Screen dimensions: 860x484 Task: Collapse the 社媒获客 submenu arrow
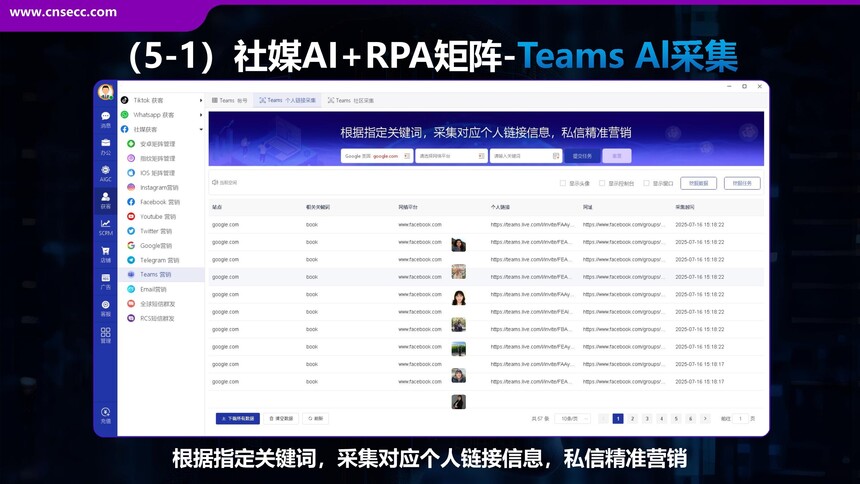tap(201, 130)
